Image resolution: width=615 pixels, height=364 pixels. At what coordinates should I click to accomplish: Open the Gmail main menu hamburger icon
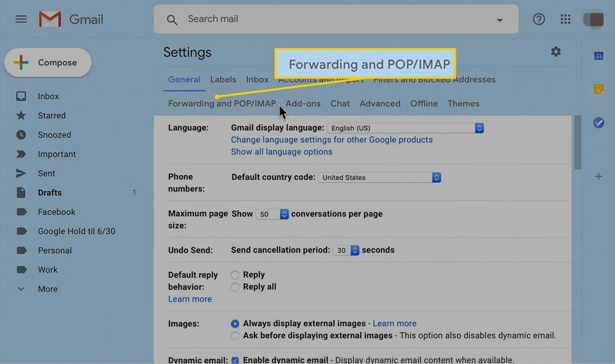(x=21, y=19)
